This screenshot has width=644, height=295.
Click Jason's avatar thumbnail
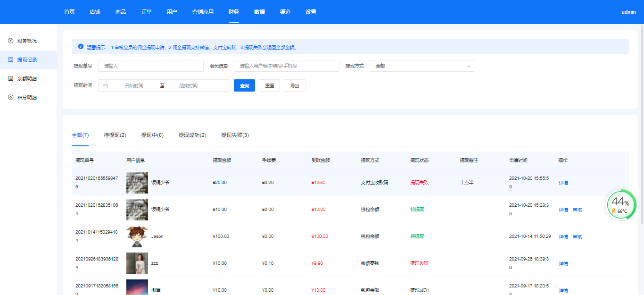(x=137, y=236)
